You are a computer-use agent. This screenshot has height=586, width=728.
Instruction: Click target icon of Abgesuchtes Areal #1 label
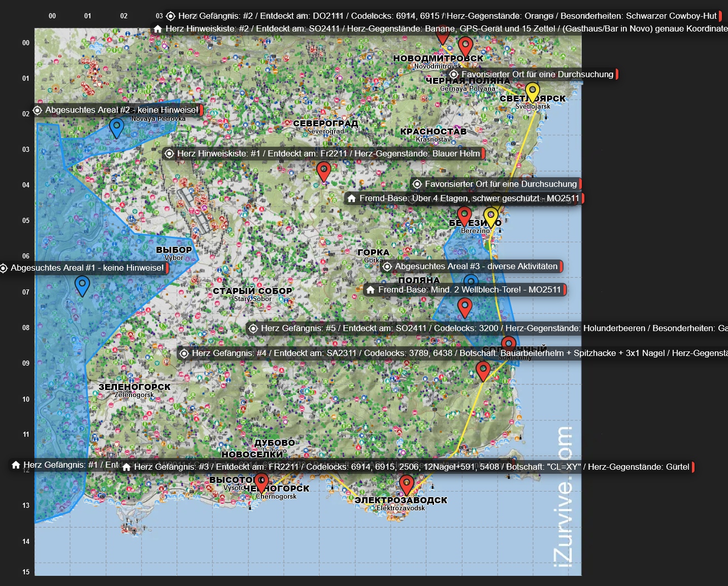pos(4,268)
